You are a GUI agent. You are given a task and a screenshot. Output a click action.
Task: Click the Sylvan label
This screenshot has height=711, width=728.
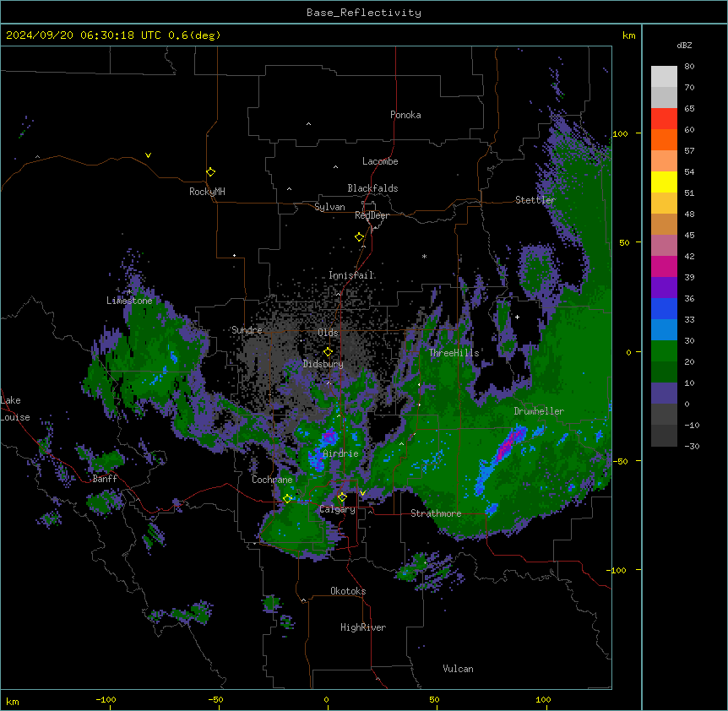point(329,207)
